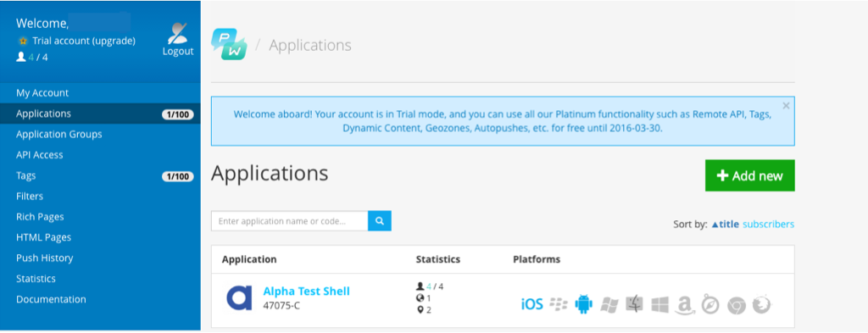Image resolution: width=868 pixels, height=333 pixels.
Task: Click the magnifier search button
Action: [x=380, y=220]
